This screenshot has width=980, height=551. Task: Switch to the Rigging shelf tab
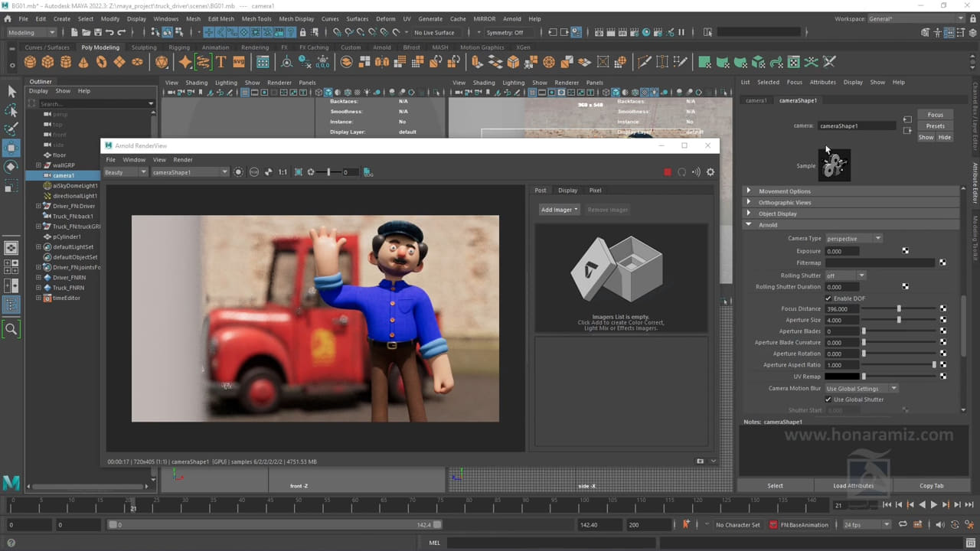[x=179, y=47]
